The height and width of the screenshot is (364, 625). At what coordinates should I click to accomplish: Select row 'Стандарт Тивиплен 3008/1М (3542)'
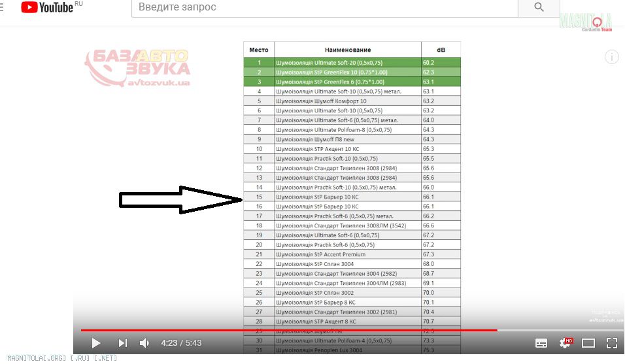point(352,225)
